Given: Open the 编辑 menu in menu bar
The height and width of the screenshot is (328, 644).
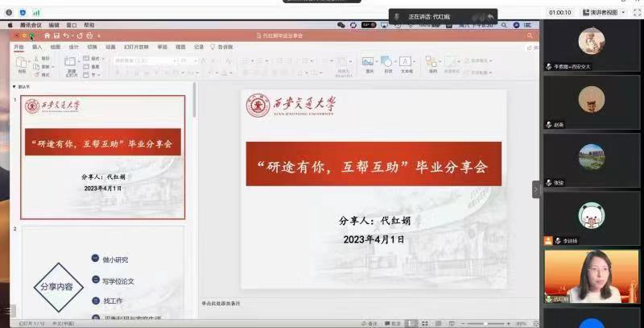Looking at the screenshot, I should 54,25.
